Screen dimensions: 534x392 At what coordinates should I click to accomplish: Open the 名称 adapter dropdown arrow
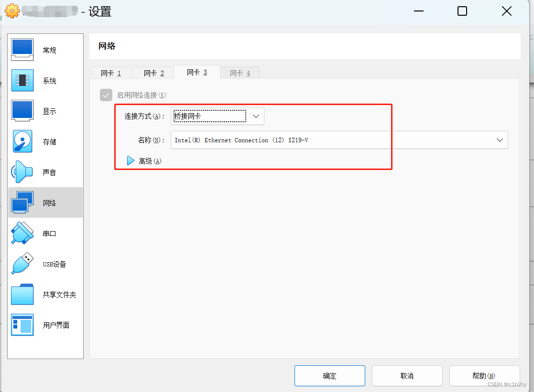pos(500,140)
